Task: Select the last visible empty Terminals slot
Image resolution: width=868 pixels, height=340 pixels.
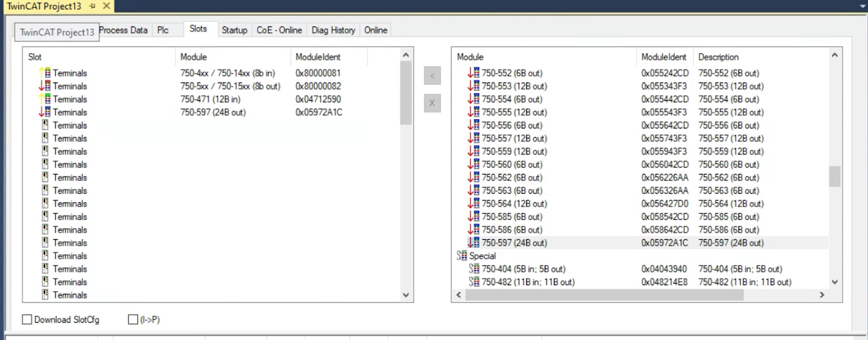Action: 69,295
